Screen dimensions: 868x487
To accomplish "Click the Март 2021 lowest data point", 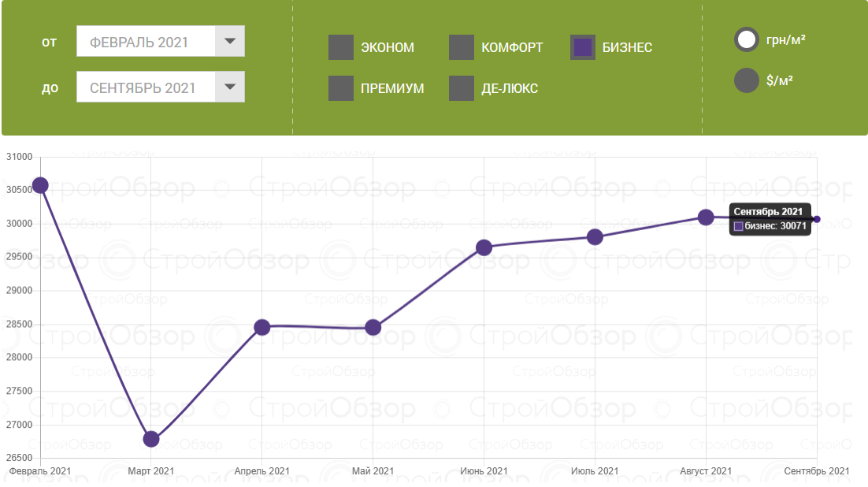I will (151, 439).
